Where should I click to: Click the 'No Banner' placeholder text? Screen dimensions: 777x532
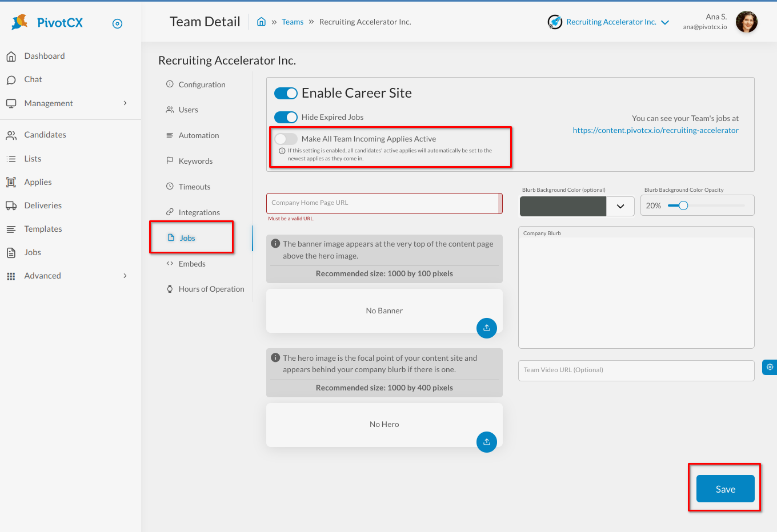point(385,311)
